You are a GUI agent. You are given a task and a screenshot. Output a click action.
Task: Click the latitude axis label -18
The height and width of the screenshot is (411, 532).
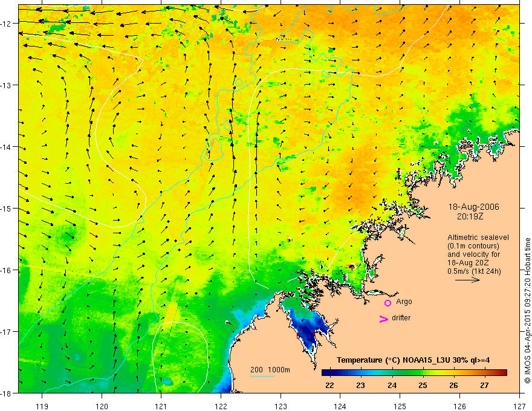[x=7, y=393]
